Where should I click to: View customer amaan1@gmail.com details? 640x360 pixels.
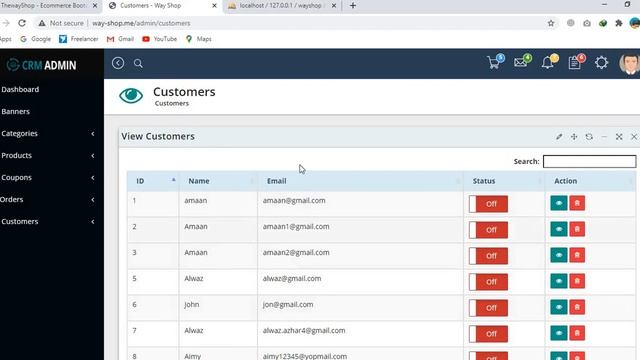559,229
